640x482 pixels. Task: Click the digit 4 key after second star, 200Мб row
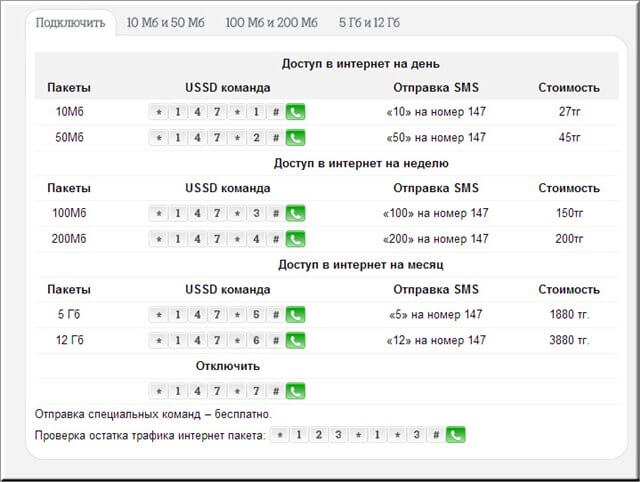[256, 239]
